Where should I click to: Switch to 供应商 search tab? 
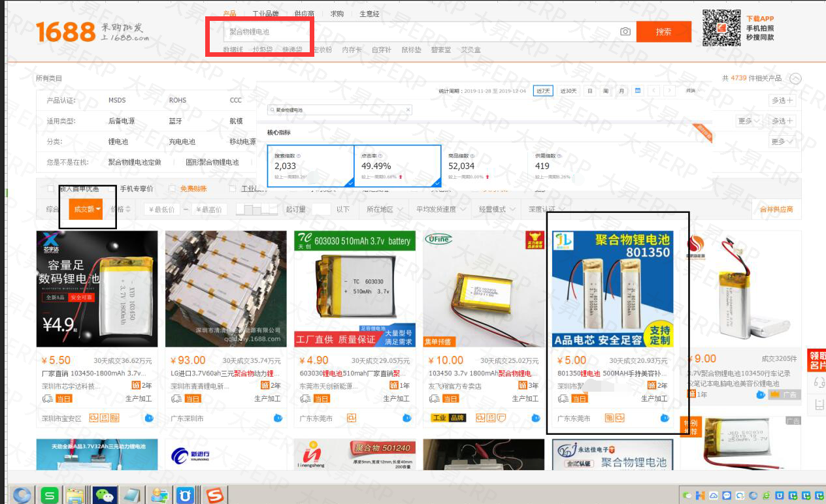[304, 13]
